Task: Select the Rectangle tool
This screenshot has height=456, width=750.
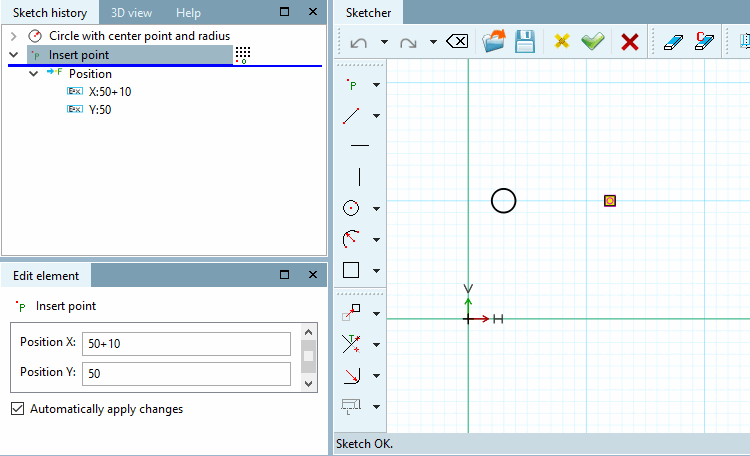Action: [x=351, y=270]
